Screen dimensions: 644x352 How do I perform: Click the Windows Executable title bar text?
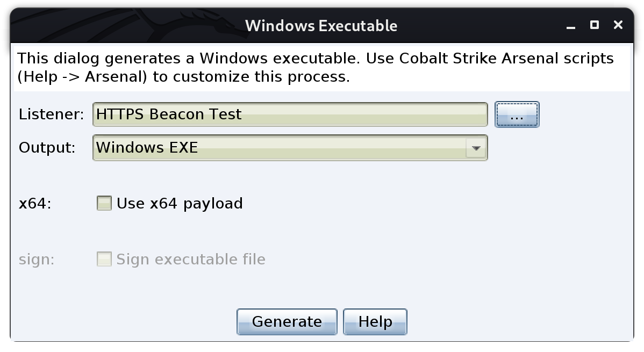(321, 26)
